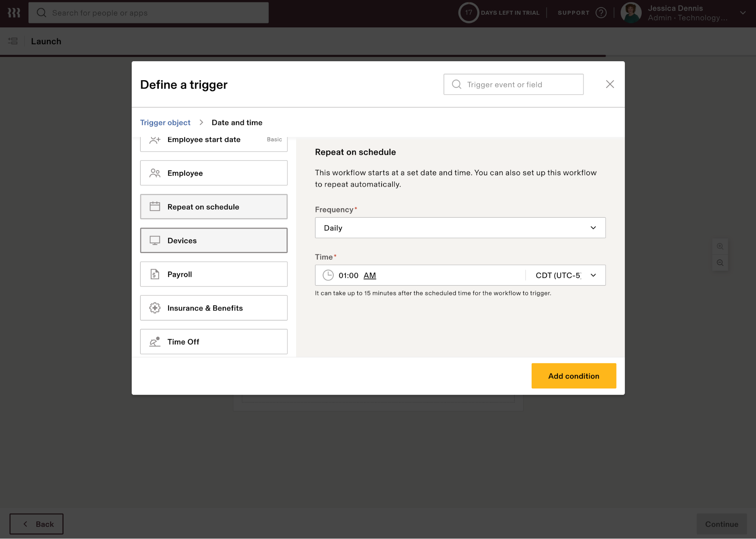Click the search trigger event field
This screenshot has width=756, height=539.
click(x=513, y=84)
